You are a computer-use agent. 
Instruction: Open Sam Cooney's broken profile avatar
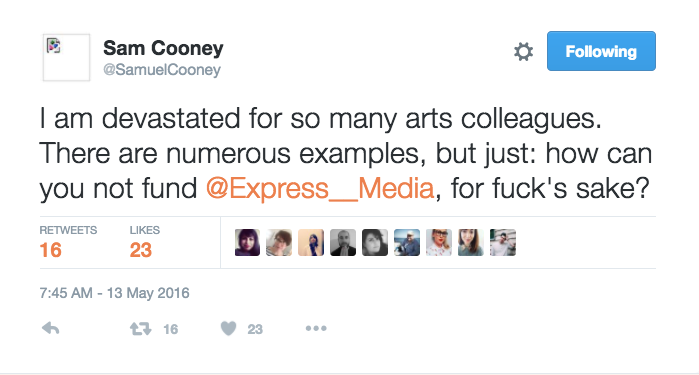coord(66,58)
